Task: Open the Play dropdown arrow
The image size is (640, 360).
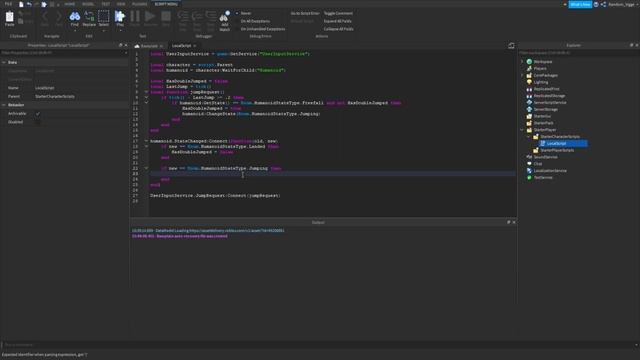Action: [120, 30]
